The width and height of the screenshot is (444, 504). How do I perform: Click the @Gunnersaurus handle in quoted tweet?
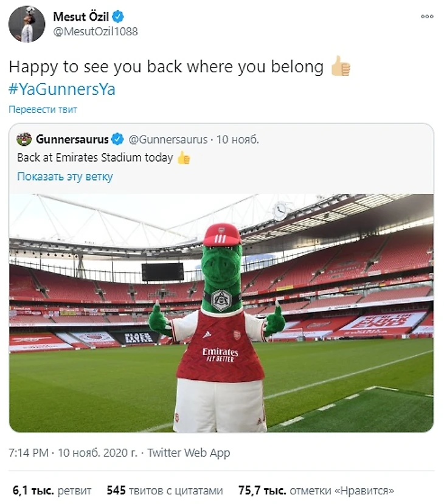[168, 140]
